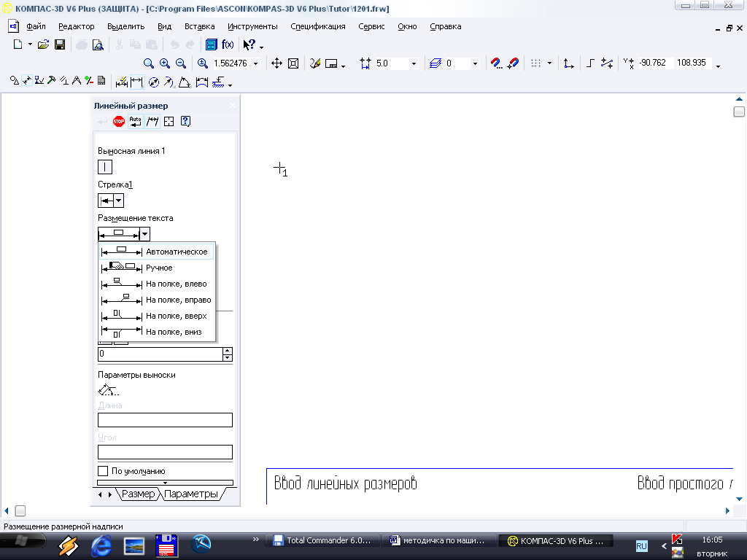
Task: Toggle the dimension type switch icon
Action: (152, 122)
